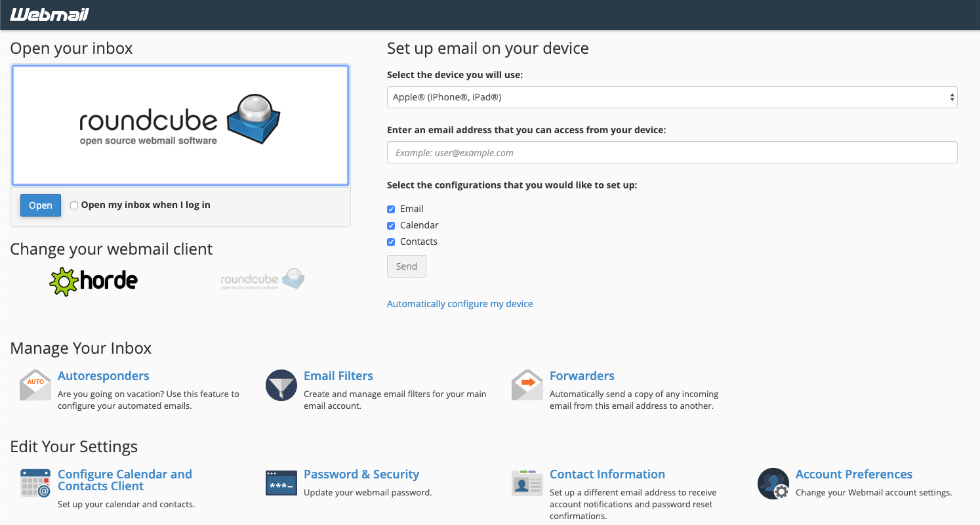Click the roundcube inbox preview image

click(x=180, y=125)
